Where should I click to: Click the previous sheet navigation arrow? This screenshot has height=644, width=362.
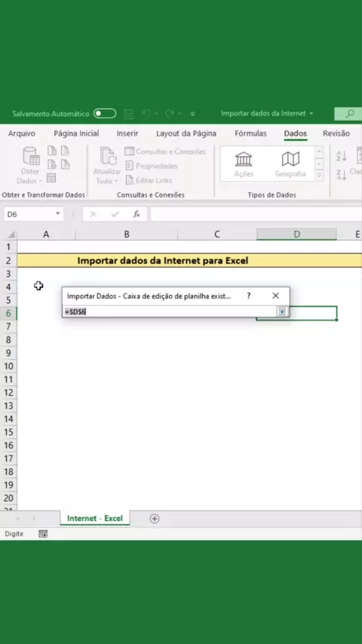point(17,519)
